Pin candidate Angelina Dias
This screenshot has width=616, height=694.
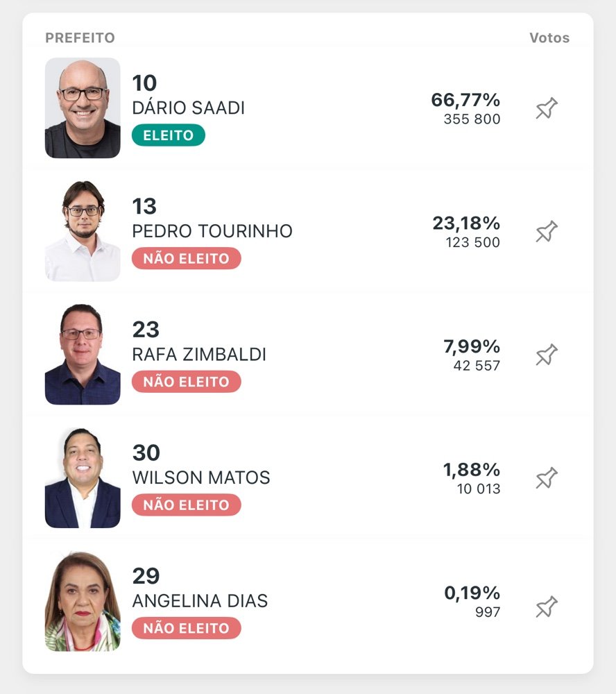click(547, 607)
